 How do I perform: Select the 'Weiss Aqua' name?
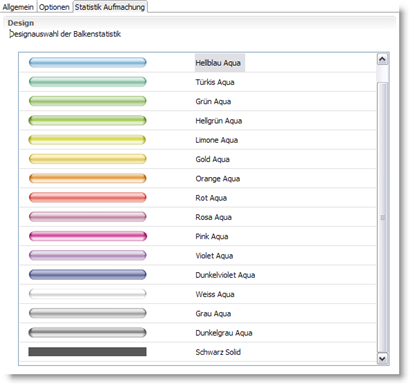click(215, 295)
